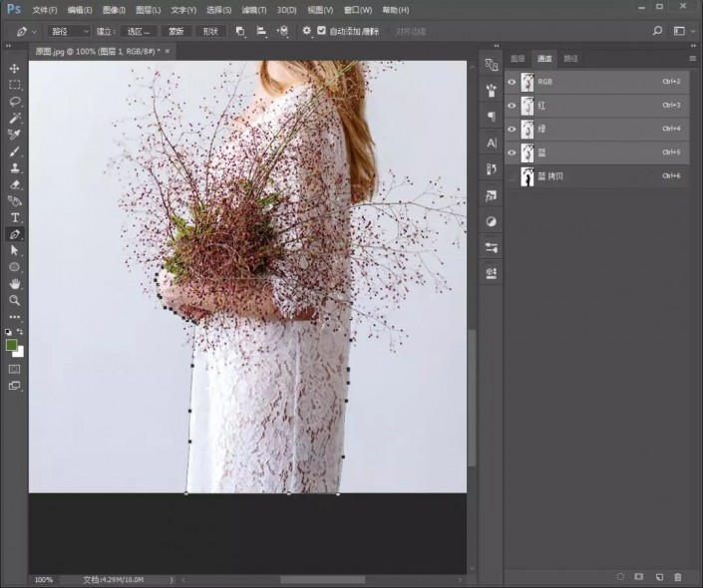Select the Hand tool

pos(15,283)
